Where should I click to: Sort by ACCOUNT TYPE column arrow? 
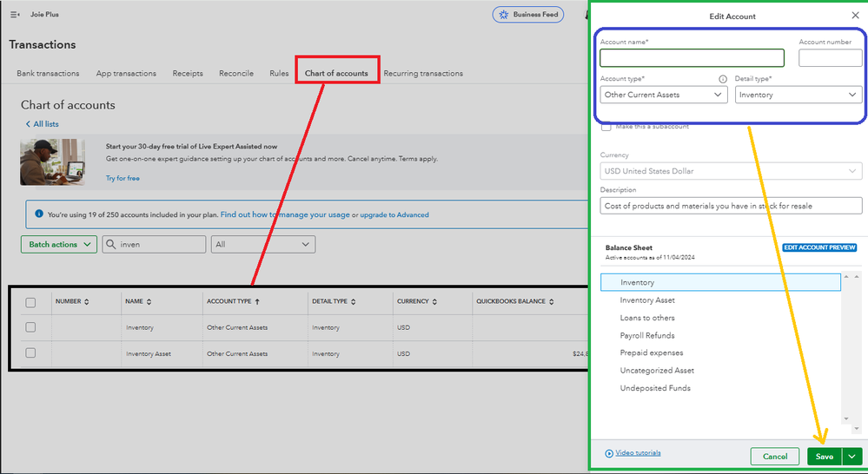(257, 301)
